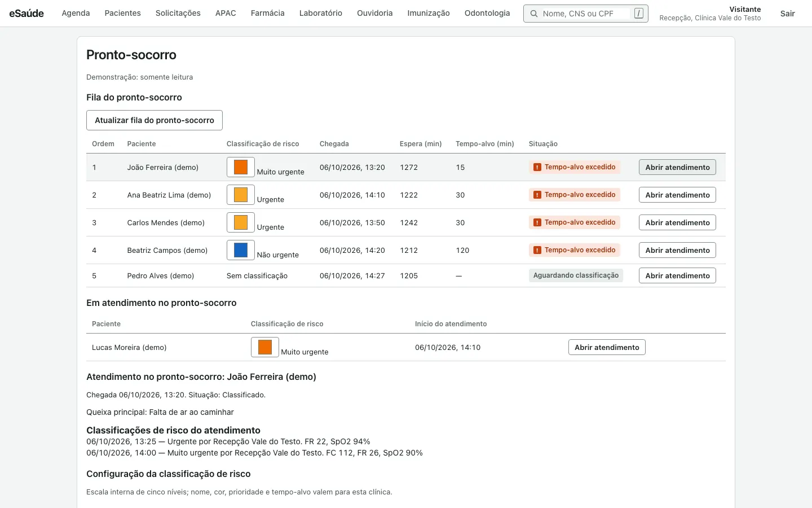The image size is (812, 508).
Task: Open the Agenda menu
Action: click(x=76, y=13)
